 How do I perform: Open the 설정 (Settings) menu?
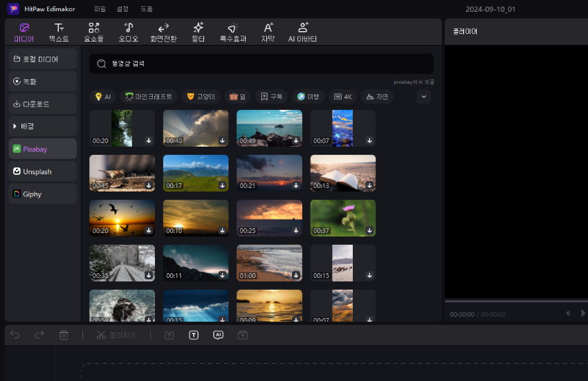pos(122,9)
